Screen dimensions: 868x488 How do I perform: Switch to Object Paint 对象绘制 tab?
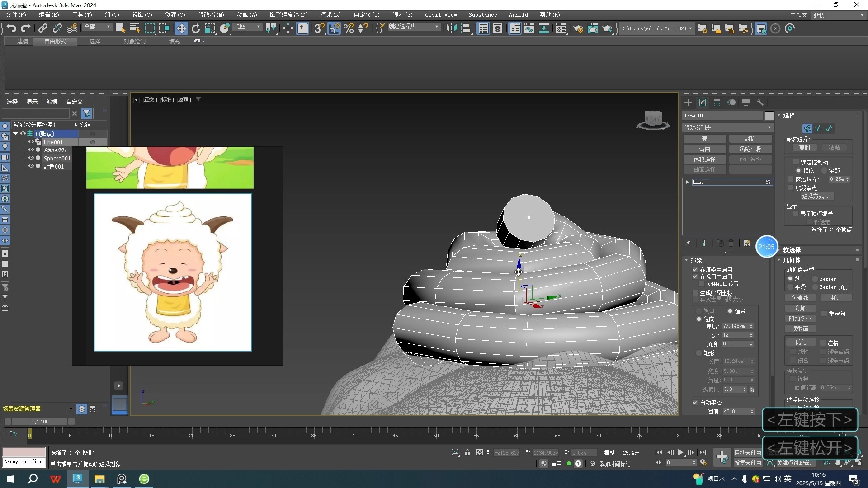click(x=135, y=41)
